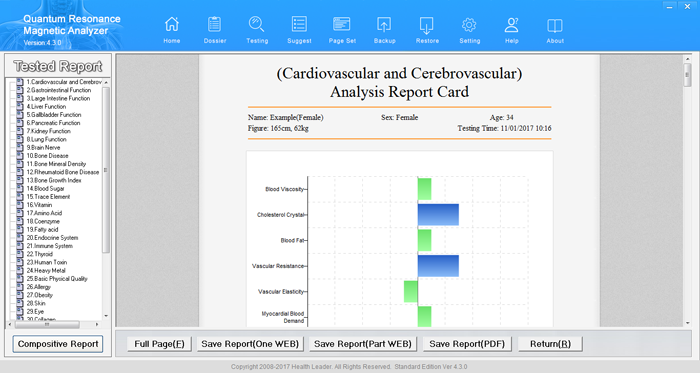Open the Home icon in toolbar

pyautogui.click(x=172, y=25)
